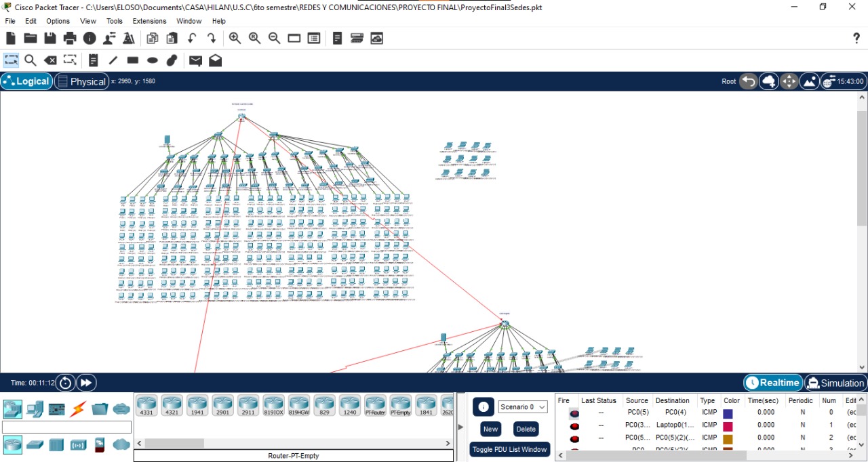Screen dimensions: 868x462
Task: Zoom out of the workspace
Action: pyautogui.click(x=274, y=39)
